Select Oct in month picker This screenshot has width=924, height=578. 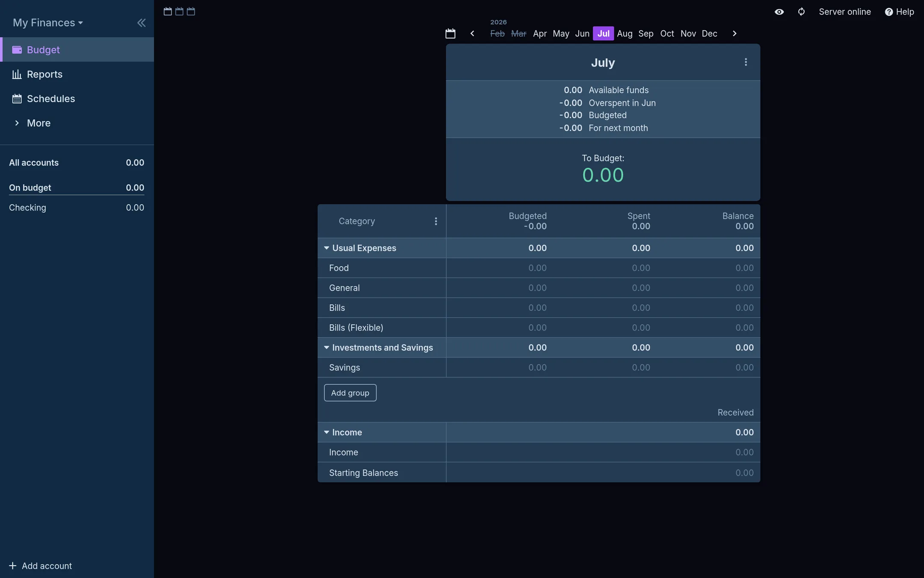tap(667, 33)
